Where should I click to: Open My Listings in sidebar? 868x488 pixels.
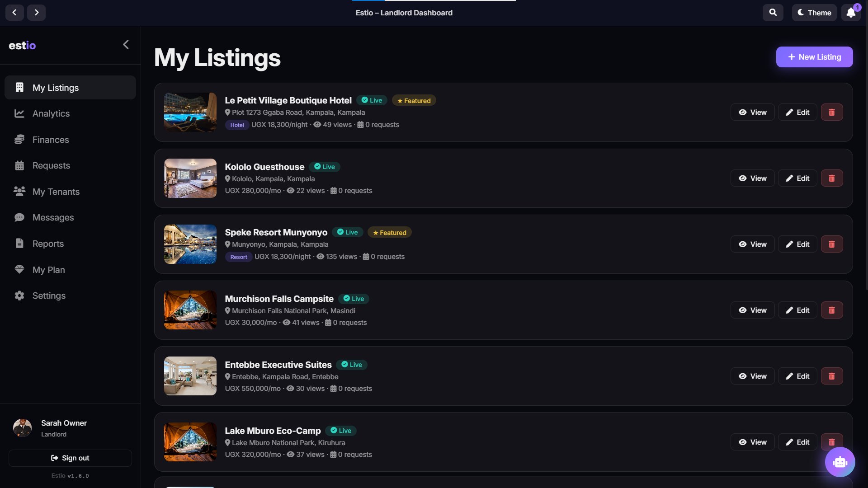pos(70,88)
